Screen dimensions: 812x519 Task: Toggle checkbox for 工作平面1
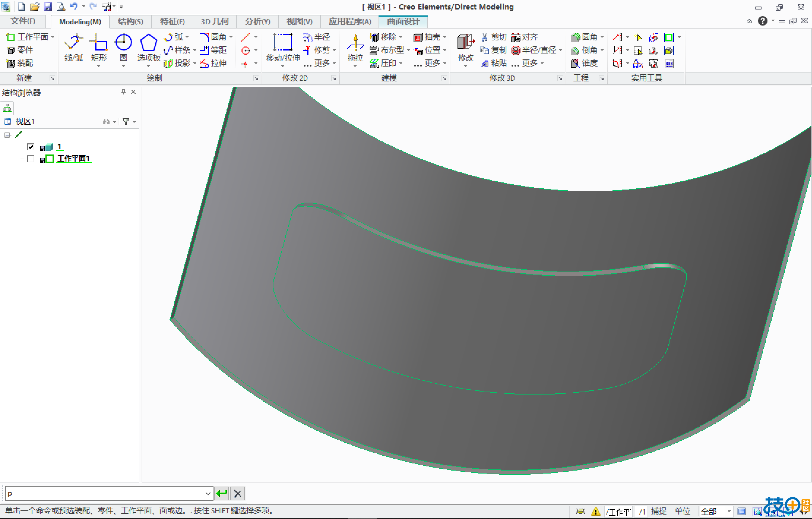click(30, 159)
